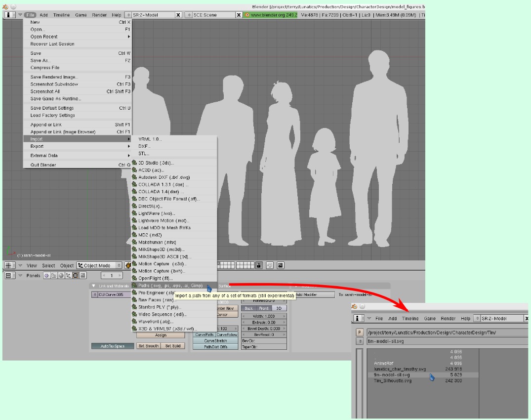
Task: Toggle the Front curve fill button
Action: click(263, 308)
